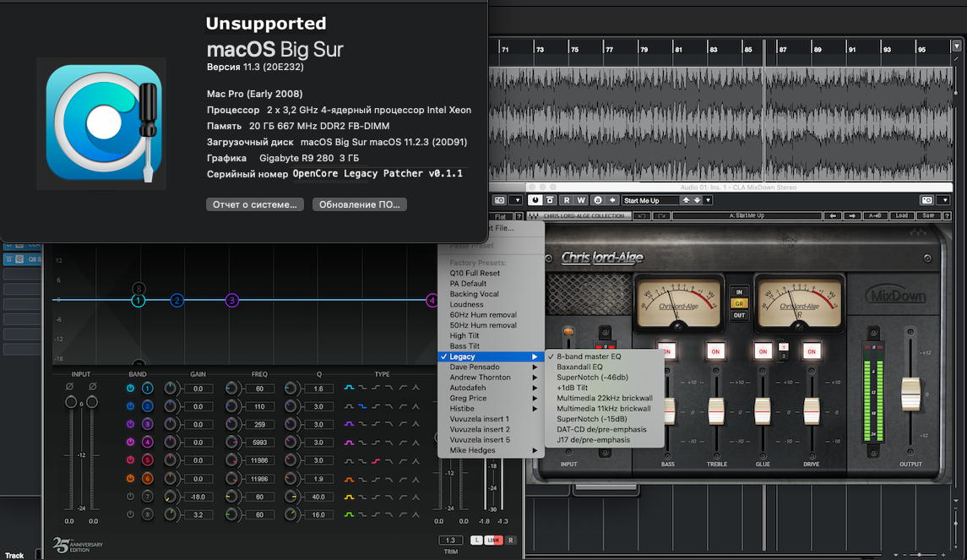The height and width of the screenshot is (560, 967).
Task: Toggle band 7 power on
Action: (130, 496)
